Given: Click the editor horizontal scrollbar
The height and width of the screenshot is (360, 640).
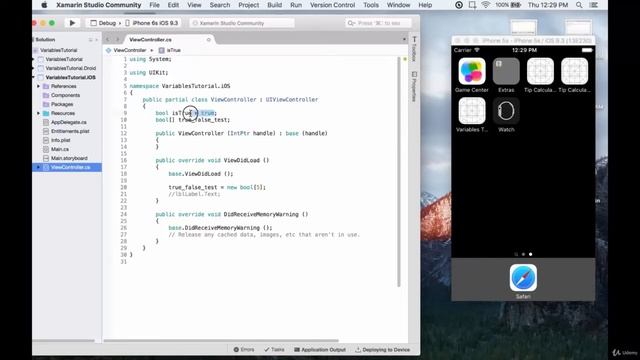Looking at the screenshot, I should pos(220,340).
